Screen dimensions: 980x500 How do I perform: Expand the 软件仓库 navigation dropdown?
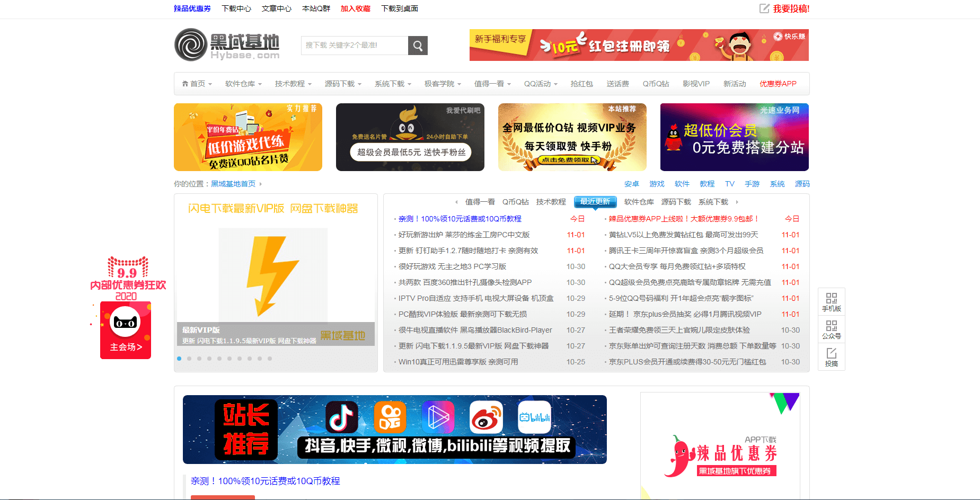pos(242,84)
